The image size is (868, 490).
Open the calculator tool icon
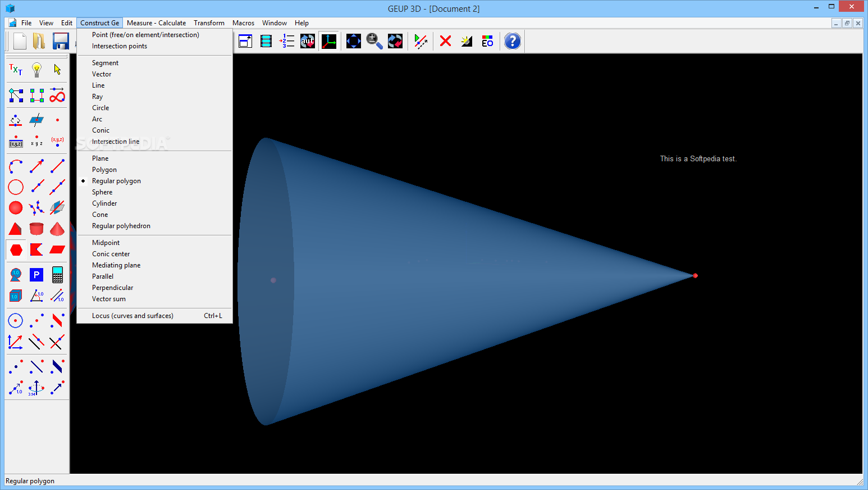[57, 275]
